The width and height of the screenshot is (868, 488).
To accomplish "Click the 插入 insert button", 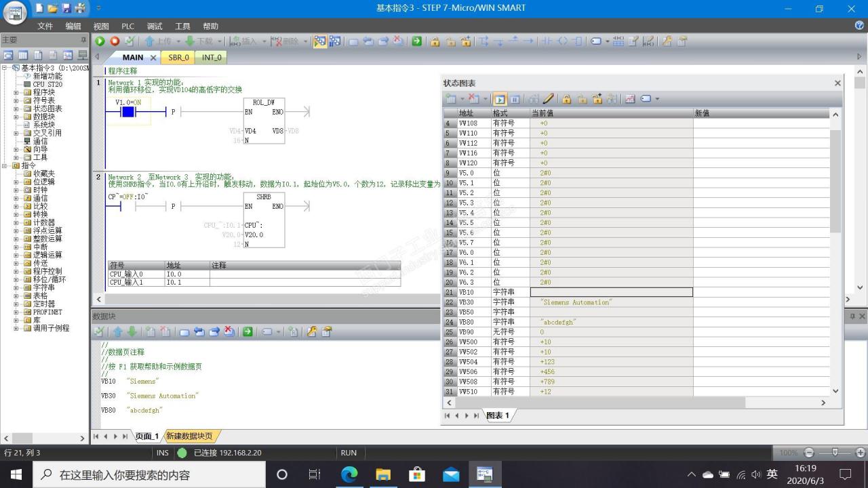I will (x=244, y=41).
